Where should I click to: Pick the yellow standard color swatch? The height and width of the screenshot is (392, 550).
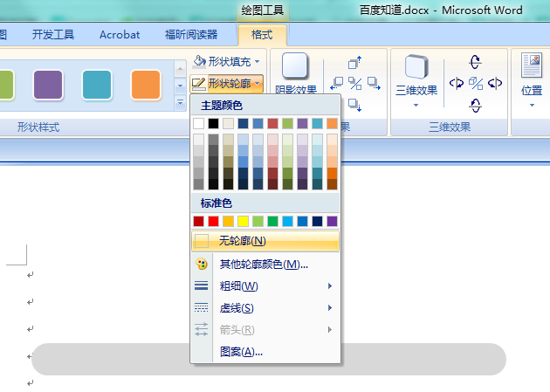pos(243,221)
